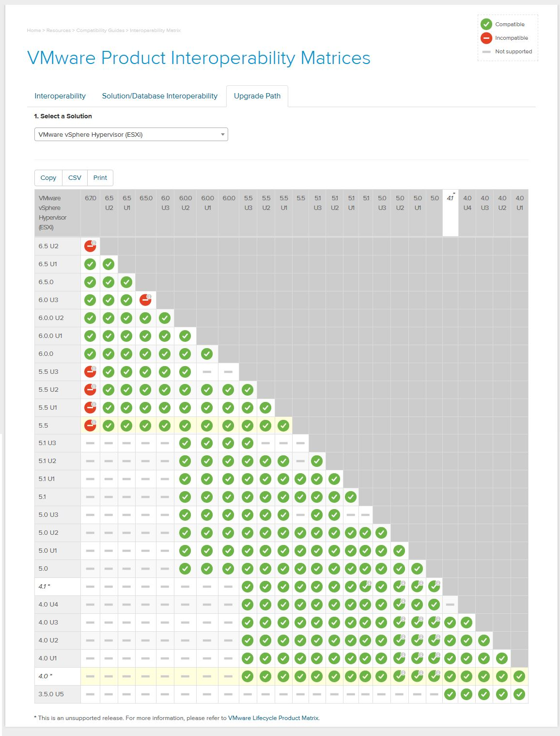The width and height of the screenshot is (560, 736).
Task: Click not-supported dash in 5.5 U3 row under 6.0.0 U1
Action: (x=207, y=372)
